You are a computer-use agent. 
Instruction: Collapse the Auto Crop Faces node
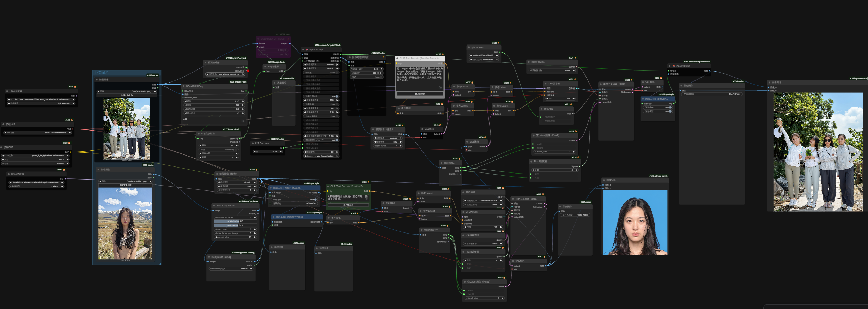click(214, 205)
